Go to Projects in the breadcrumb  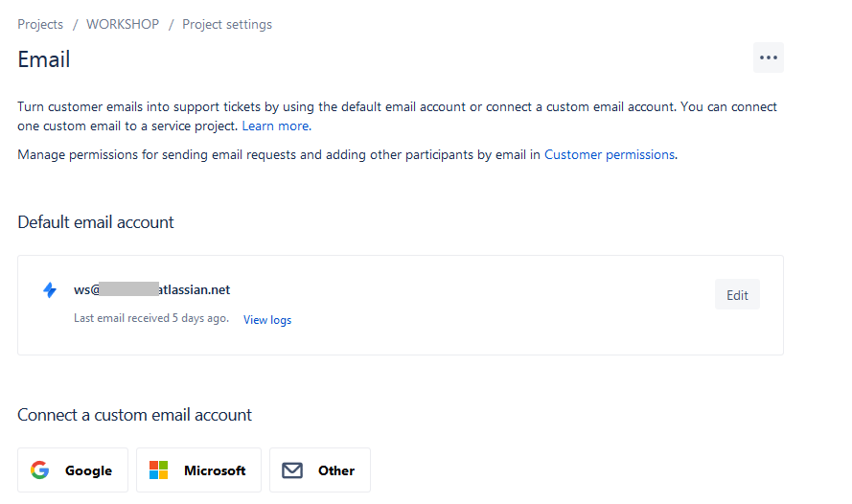pyautogui.click(x=40, y=25)
